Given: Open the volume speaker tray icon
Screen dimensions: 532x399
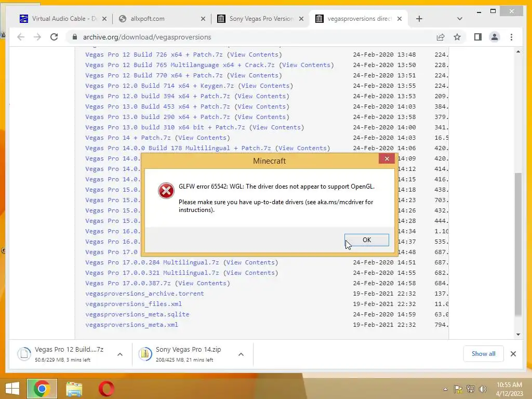Looking at the screenshot, I should pos(483,389).
